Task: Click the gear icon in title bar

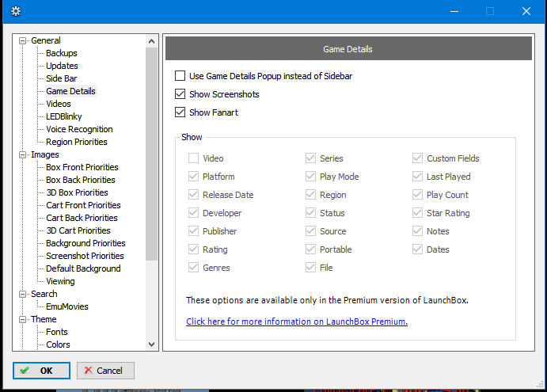Action: (16, 11)
